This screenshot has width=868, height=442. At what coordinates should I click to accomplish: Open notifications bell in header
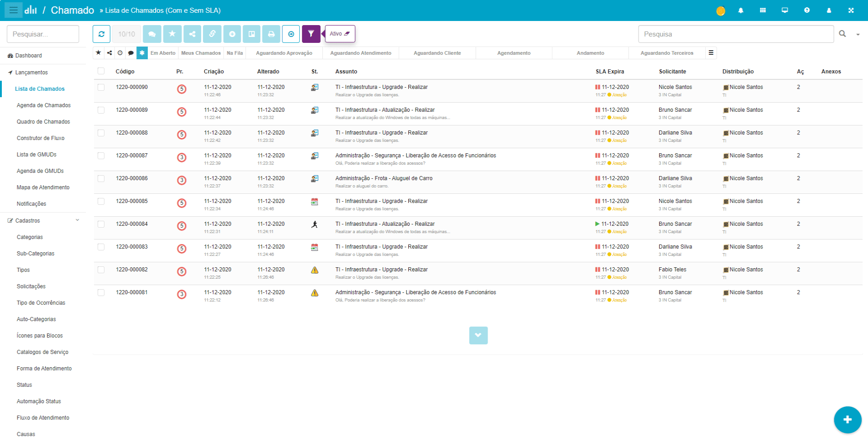[x=741, y=10]
